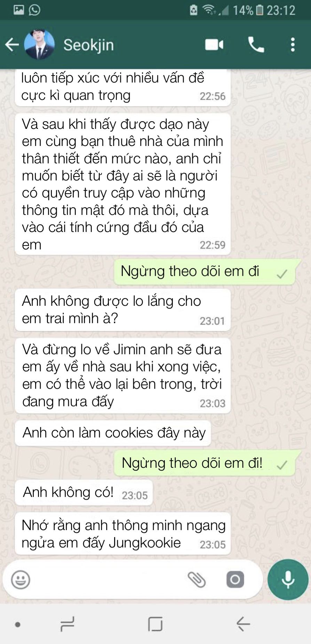Open WhatsApp notification in status bar

point(34,10)
